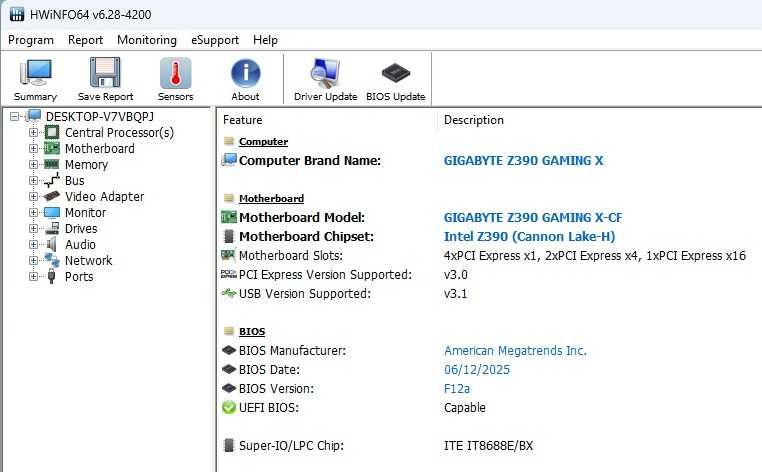
Task: Click the UEFI BIOS Capable value
Action: (x=465, y=407)
